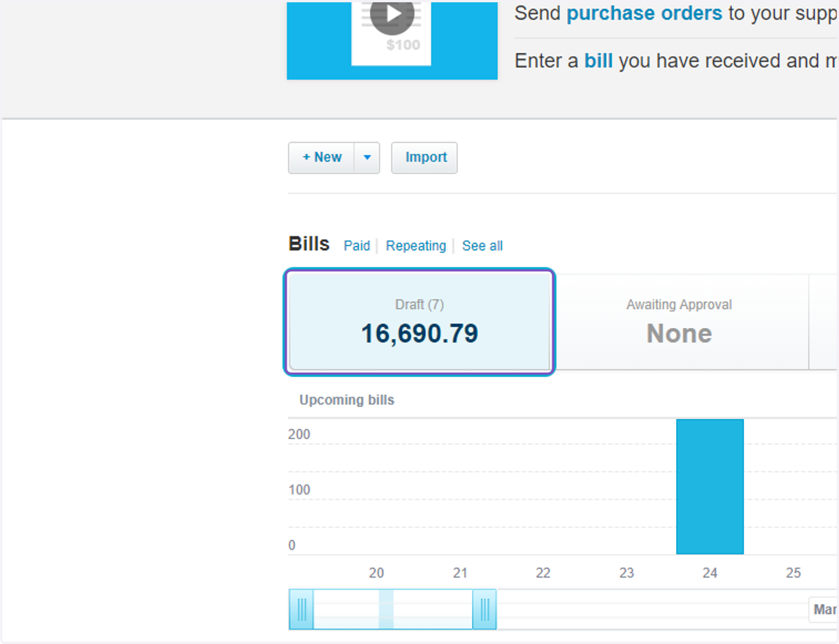This screenshot has width=839, height=644.
Task: Click the Bills section heading
Action: pyautogui.click(x=309, y=244)
